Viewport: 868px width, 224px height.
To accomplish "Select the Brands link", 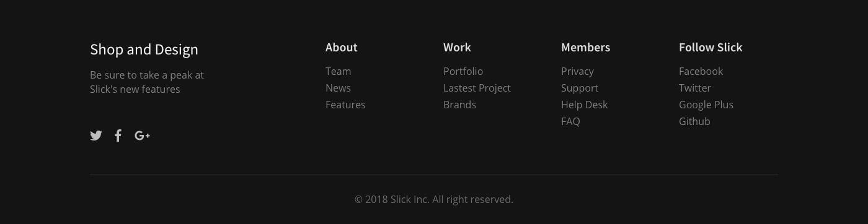I will [x=459, y=105].
